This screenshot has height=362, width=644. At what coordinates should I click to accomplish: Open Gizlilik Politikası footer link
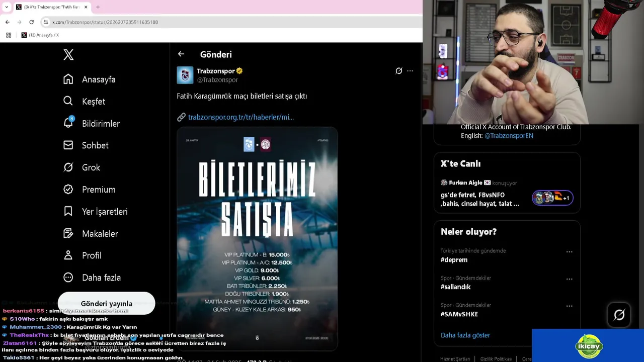pyautogui.click(x=496, y=359)
